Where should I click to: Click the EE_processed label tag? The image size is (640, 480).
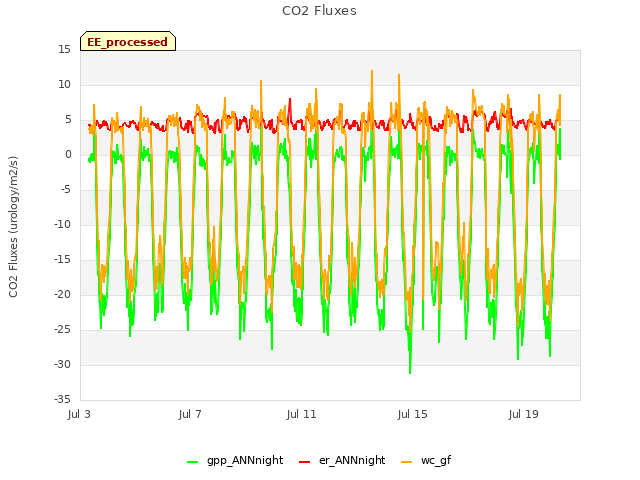pyautogui.click(x=128, y=41)
